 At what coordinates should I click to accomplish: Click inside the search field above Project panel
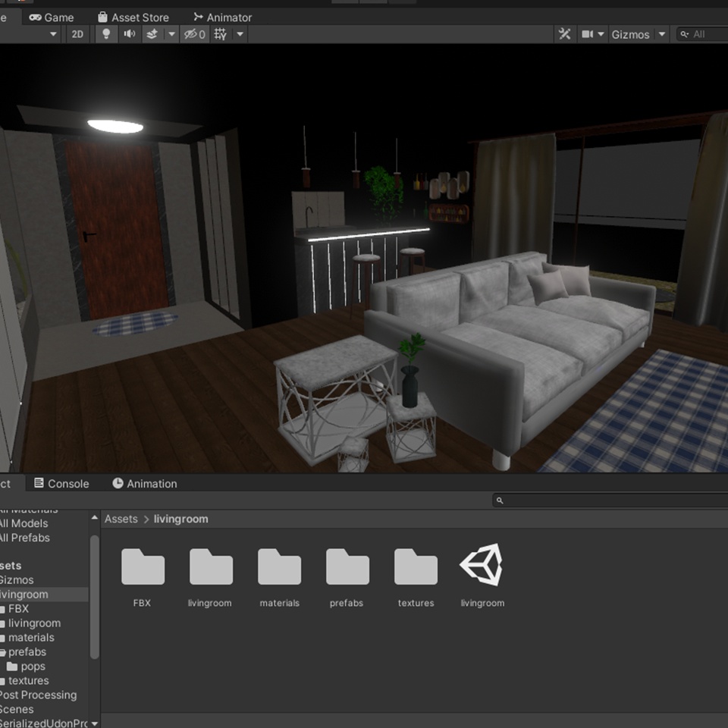pyautogui.click(x=607, y=500)
